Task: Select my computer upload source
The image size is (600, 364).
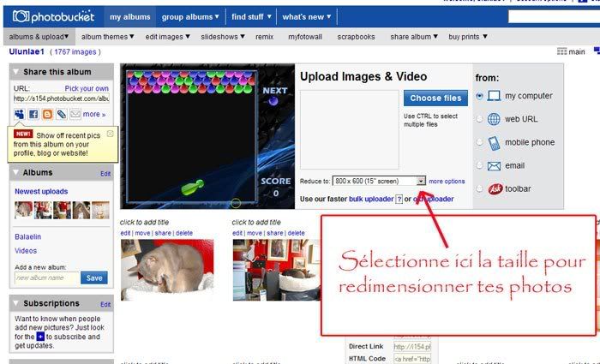Action: click(x=479, y=96)
